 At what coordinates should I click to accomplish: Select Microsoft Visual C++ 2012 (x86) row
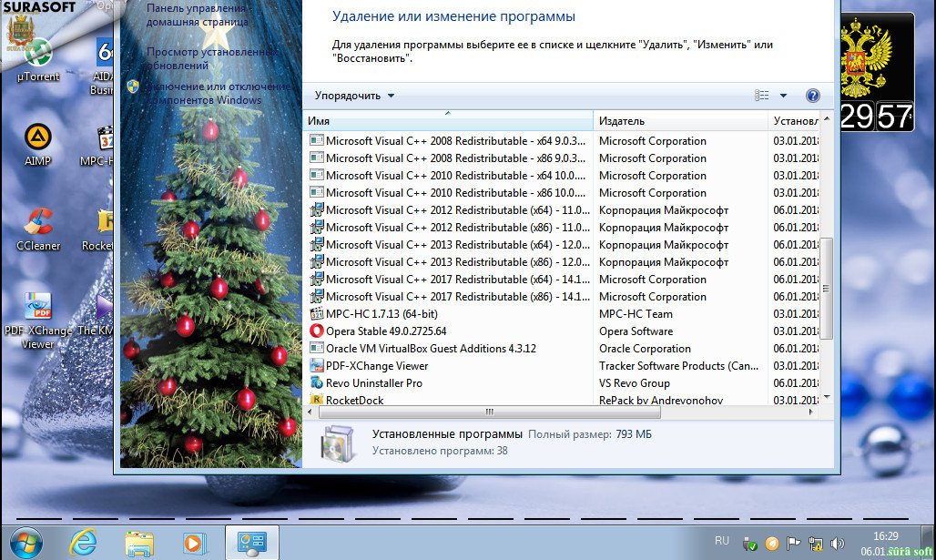coord(561,228)
